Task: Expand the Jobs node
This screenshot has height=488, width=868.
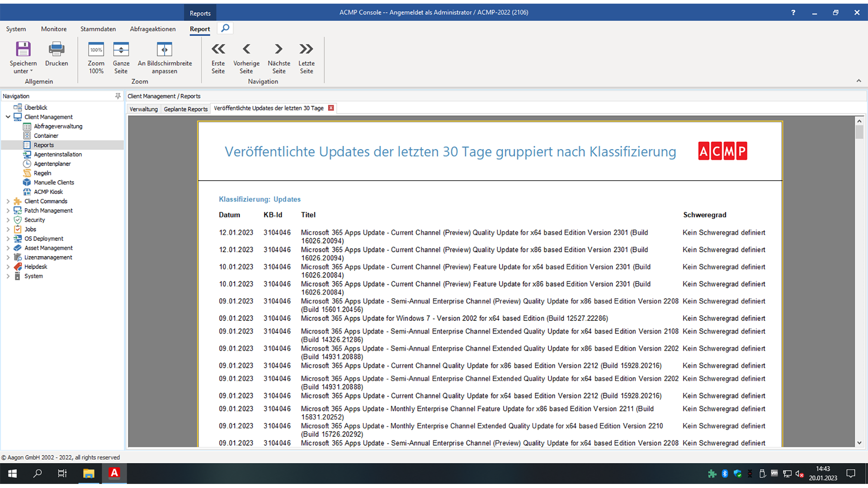Action: click(x=8, y=229)
